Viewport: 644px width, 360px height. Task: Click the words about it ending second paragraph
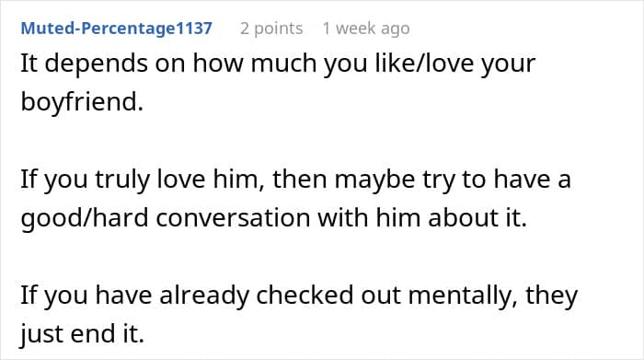[477, 217]
